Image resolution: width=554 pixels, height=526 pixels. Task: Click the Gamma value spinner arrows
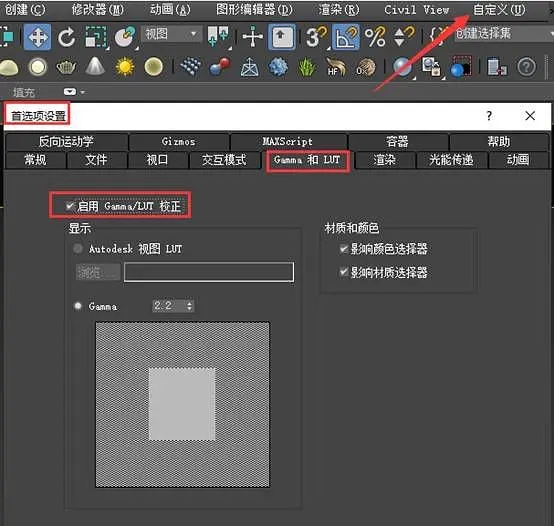(x=190, y=306)
